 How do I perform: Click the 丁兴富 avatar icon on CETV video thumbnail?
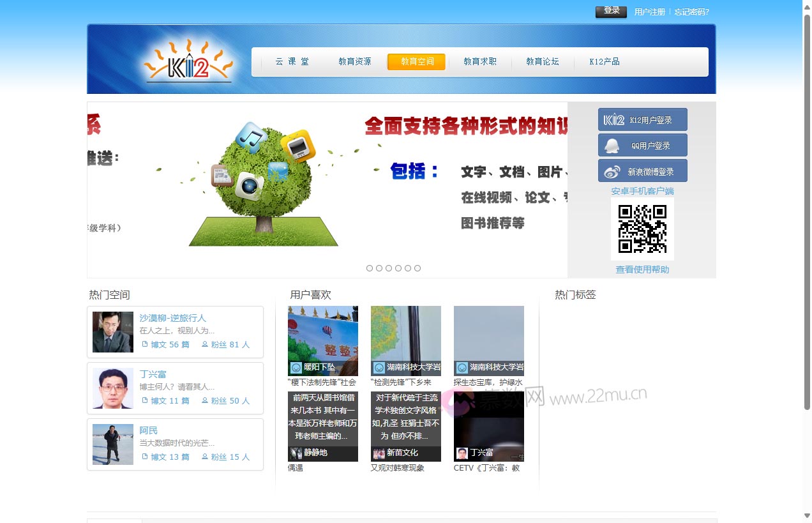460,453
